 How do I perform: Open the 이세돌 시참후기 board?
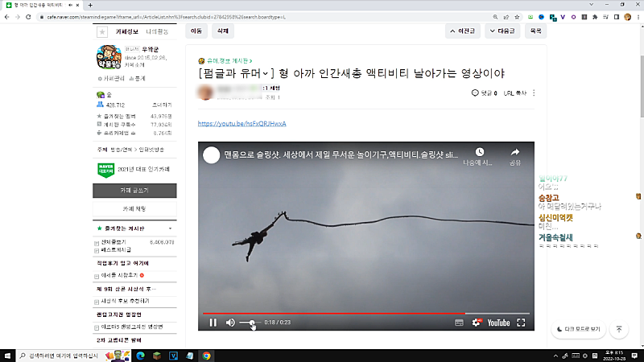119,275
